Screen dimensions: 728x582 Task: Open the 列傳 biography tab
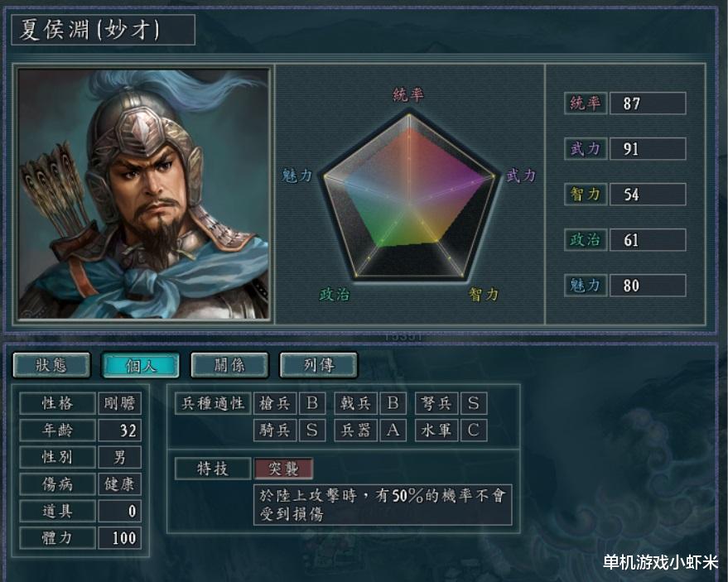coord(319,365)
